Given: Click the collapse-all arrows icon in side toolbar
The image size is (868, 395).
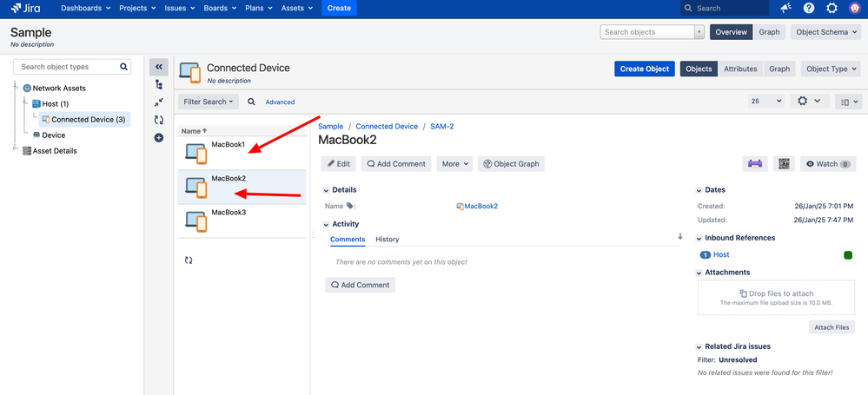Looking at the screenshot, I should tap(159, 102).
